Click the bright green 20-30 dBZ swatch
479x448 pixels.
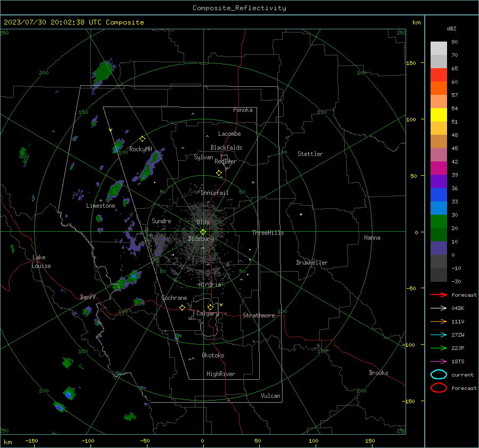click(x=439, y=221)
